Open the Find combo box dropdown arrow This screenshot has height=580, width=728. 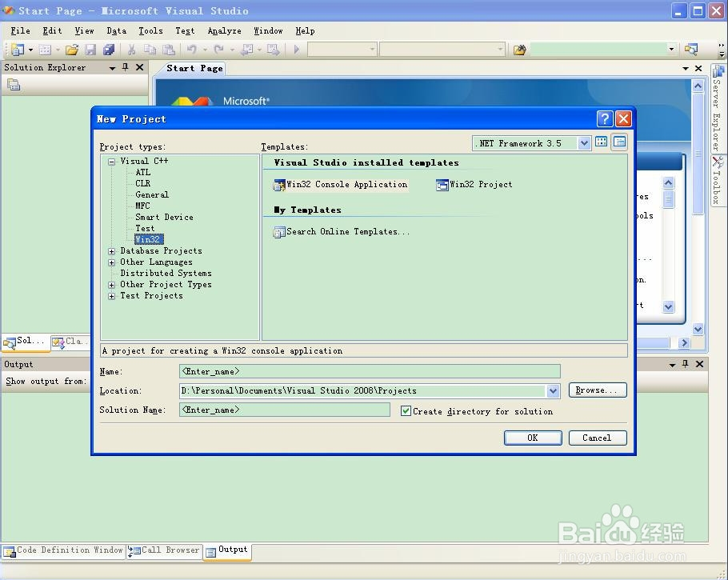(x=671, y=50)
